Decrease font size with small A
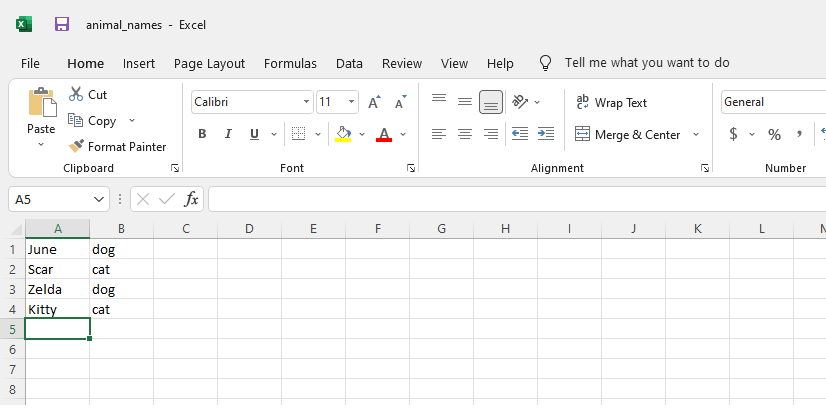 pos(400,102)
